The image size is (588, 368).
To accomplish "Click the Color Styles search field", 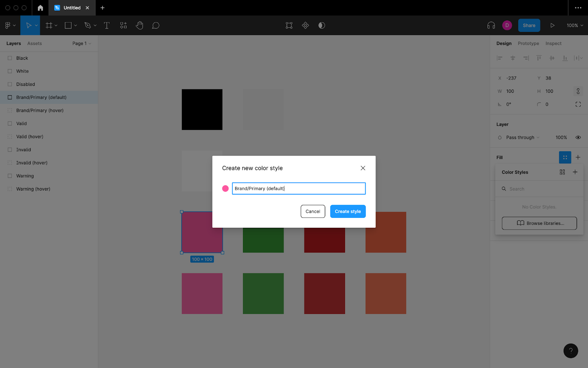I will [539, 189].
